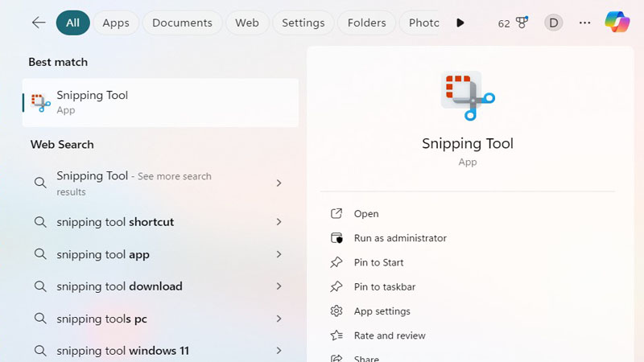The height and width of the screenshot is (362, 644).
Task: Switch to the Web filter tab
Action: (247, 23)
